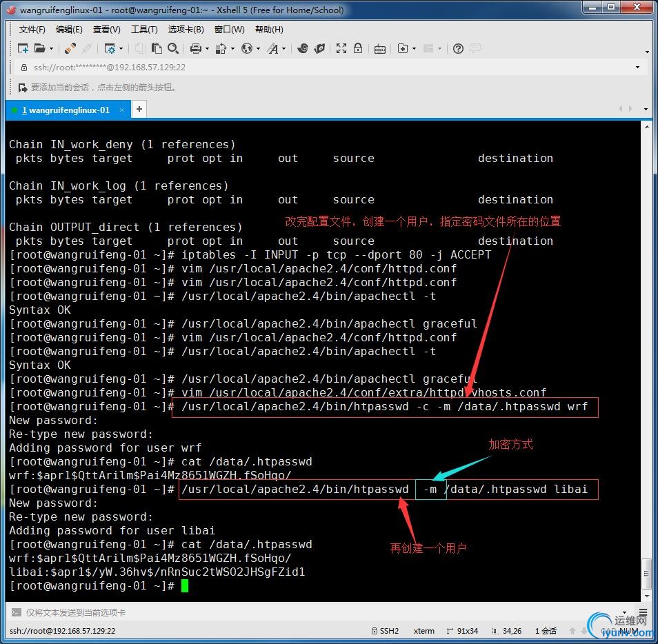
Task: Open the 文件(F) menu
Action: tap(32, 30)
